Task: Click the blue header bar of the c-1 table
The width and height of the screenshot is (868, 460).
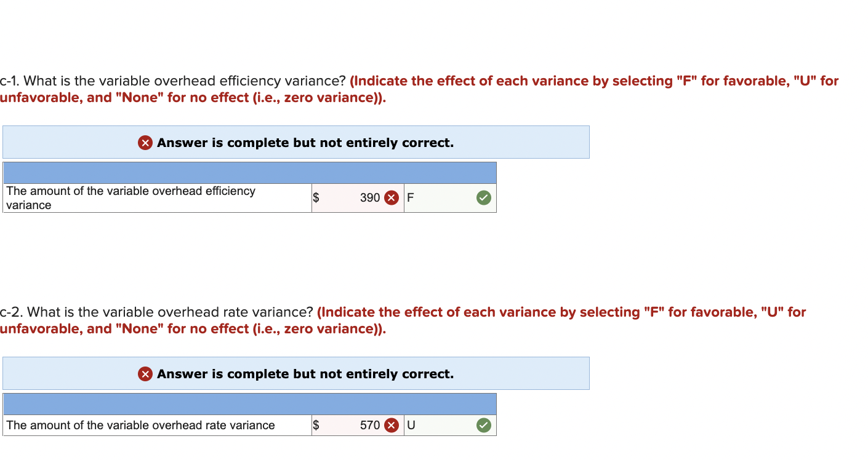Action: [249, 172]
